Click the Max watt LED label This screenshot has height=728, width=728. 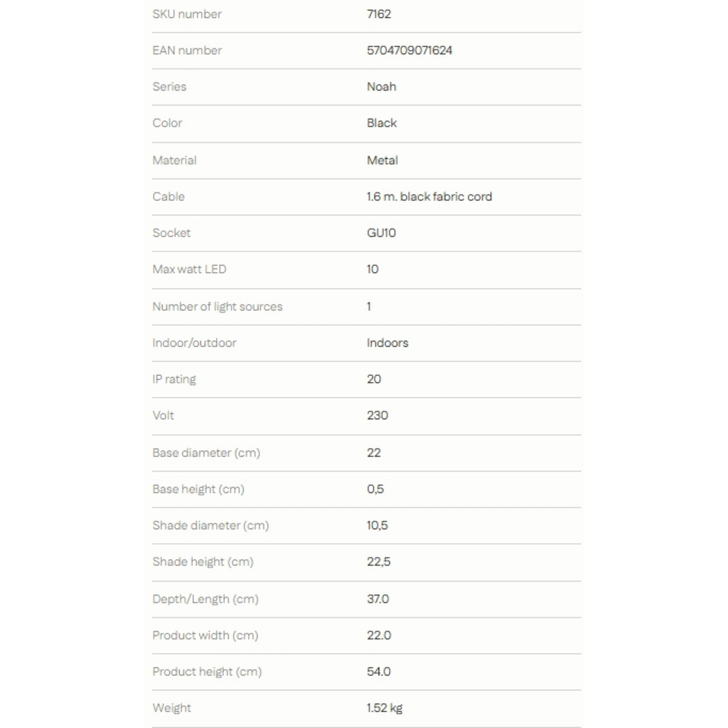point(189,269)
